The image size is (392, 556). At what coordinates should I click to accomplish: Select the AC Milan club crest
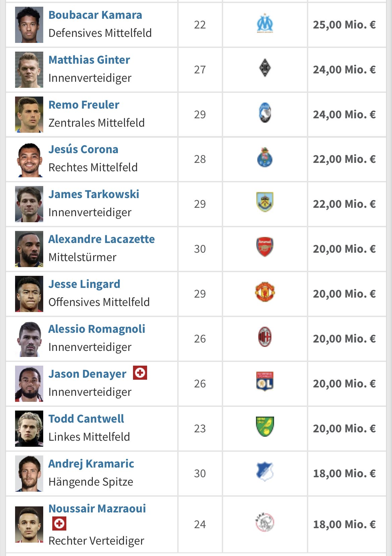(x=265, y=337)
